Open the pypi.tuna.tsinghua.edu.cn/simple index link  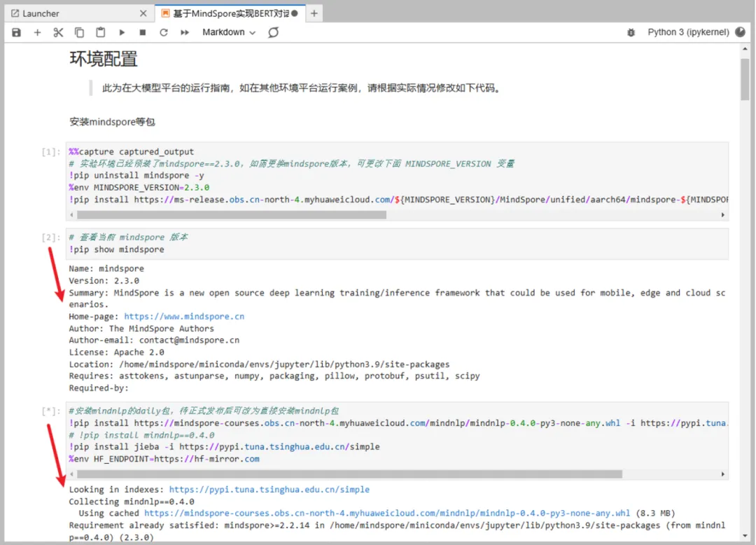tap(269, 490)
